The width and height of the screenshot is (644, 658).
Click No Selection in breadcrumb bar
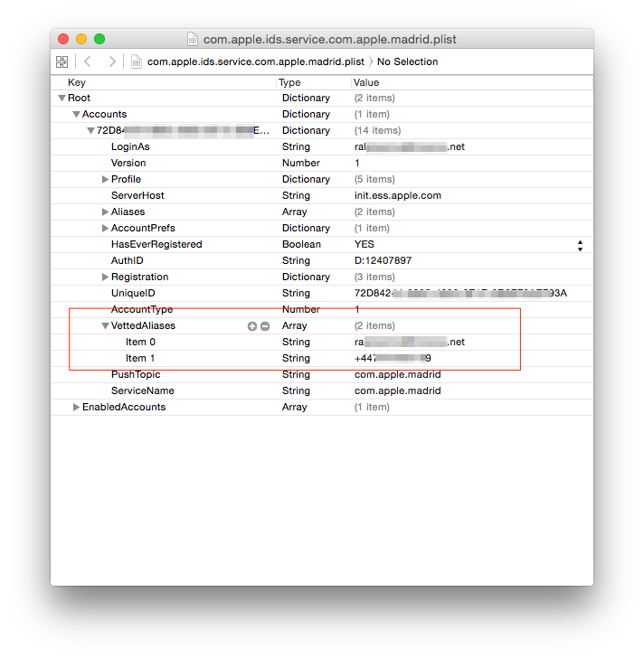(x=407, y=61)
